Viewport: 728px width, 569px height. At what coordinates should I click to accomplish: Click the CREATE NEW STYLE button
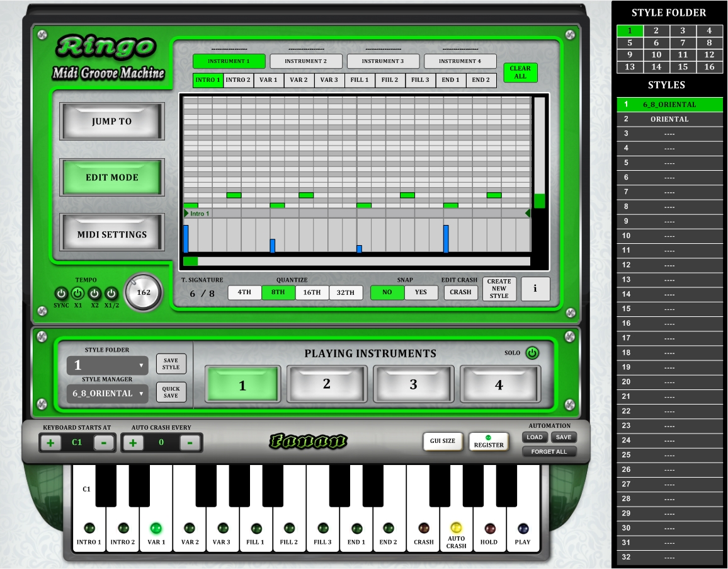pyautogui.click(x=499, y=289)
